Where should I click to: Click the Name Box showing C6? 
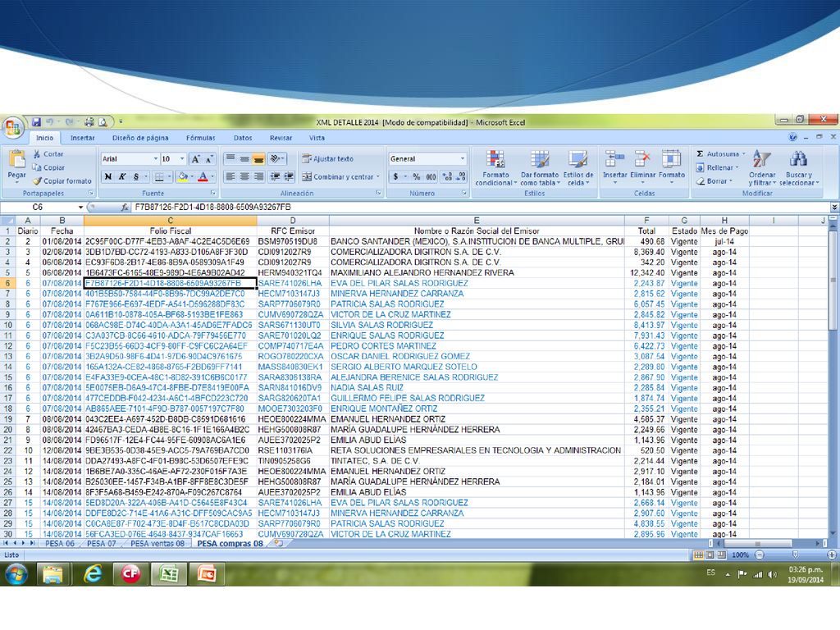[x=39, y=208]
